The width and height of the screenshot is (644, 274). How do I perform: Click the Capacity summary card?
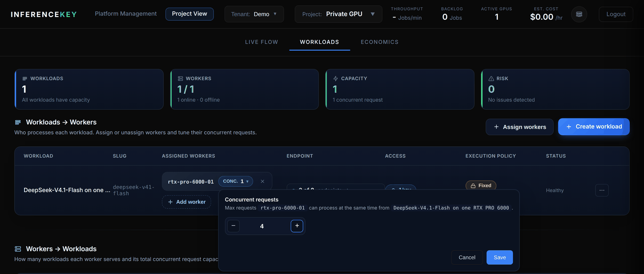point(400,89)
